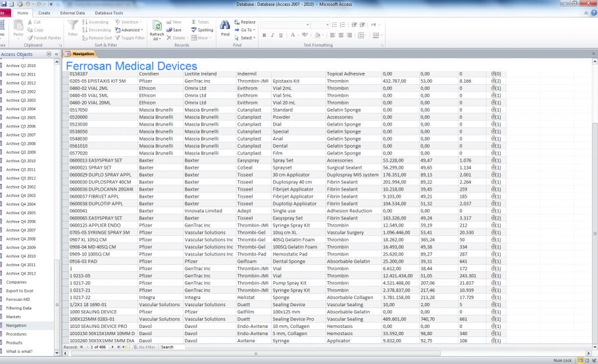The height and width of the screenshot is (364, 598).
Task: Open Customize Quick Access Toolbar arrow
Action: coord(51,4)
